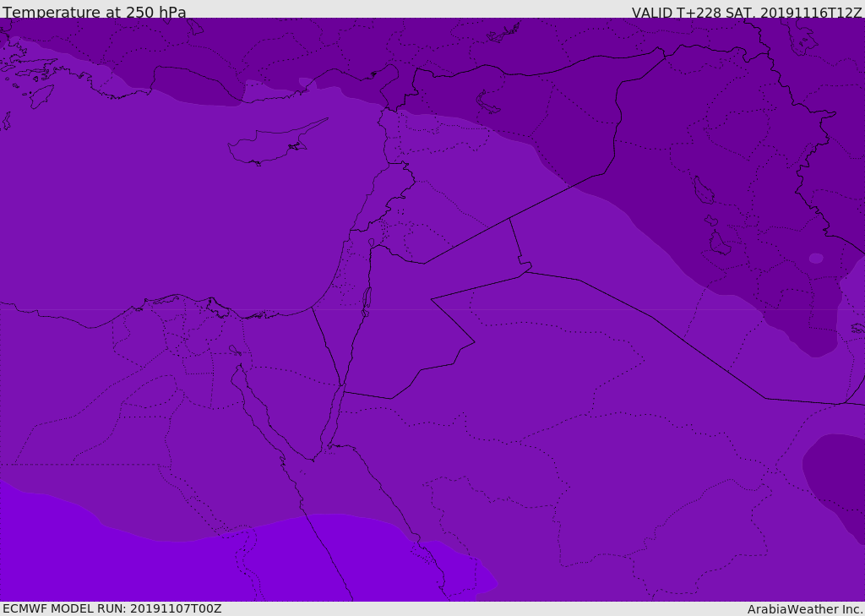This screenshot has height=616, width=865.
Task: Click the 'Temperature at 250 hPa' title text
Action: click(x=95, y=12)
